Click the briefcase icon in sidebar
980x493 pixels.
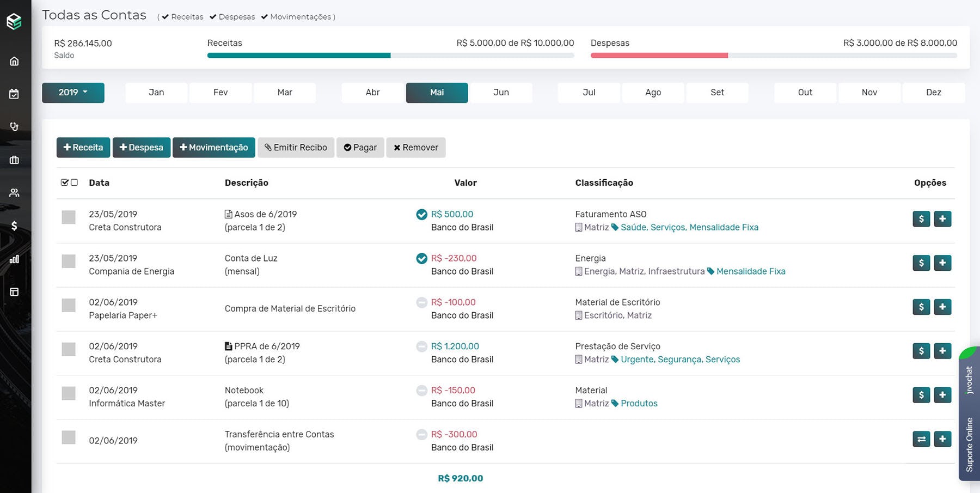coord(14,160)
